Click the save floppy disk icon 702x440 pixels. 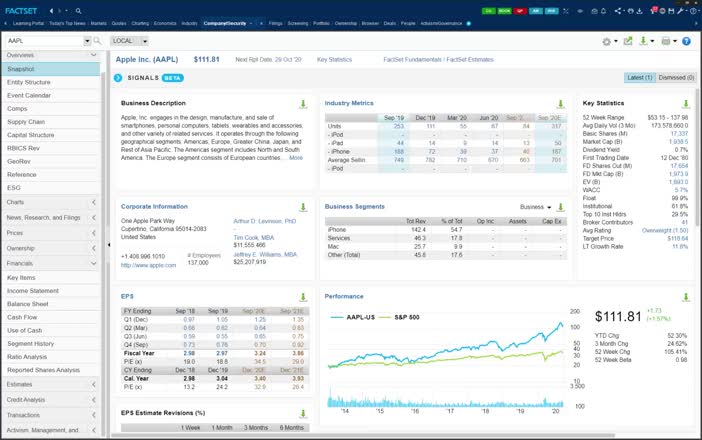point(671,11)
